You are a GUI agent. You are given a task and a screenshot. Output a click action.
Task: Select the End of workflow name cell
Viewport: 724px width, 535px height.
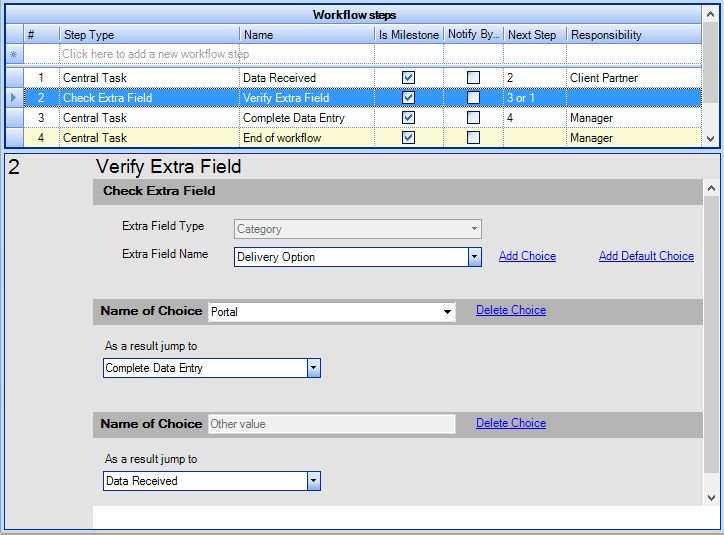307,138
